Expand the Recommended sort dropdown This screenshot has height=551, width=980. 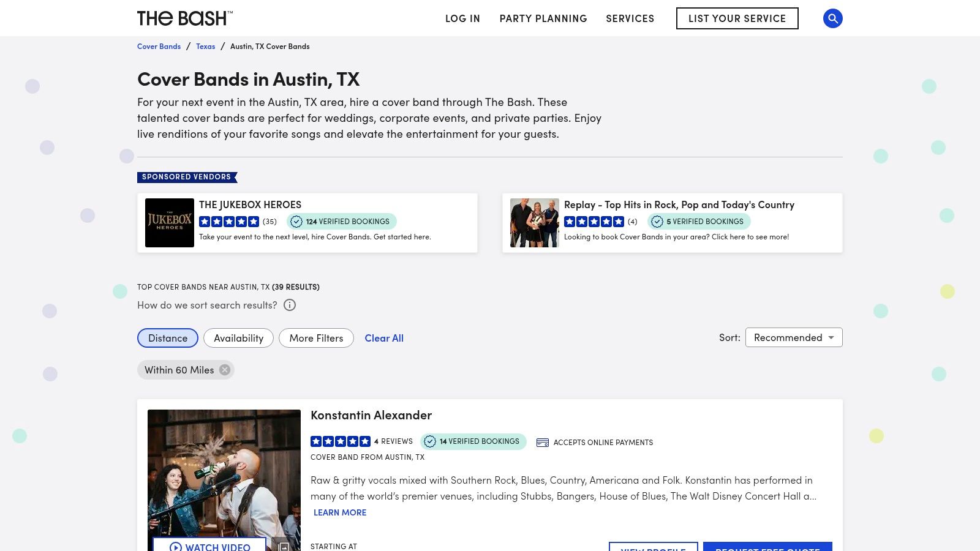[793, 337]
